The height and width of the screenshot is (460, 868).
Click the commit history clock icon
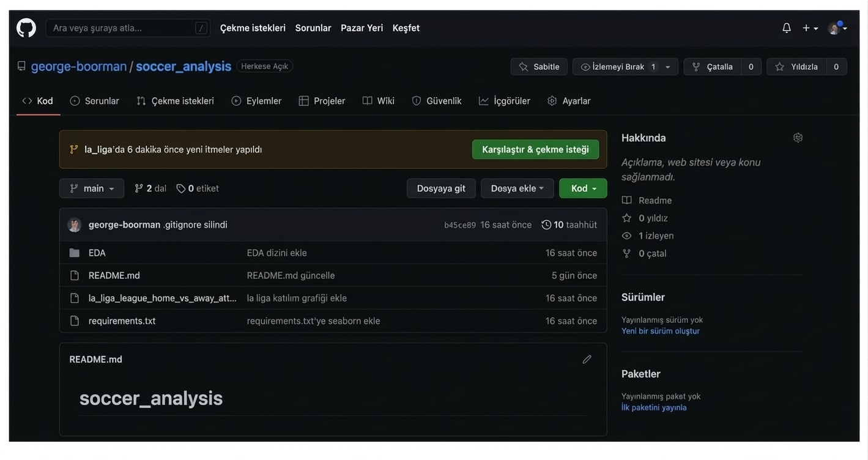(x=546, y=225)
